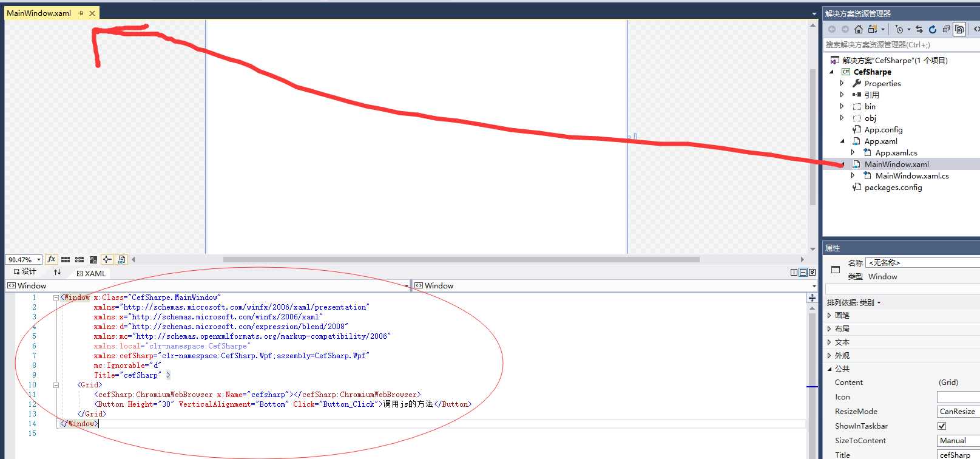Click the designer vertical scrollbar
Viewport: 980px width, 459px height.
click(813, 137)
